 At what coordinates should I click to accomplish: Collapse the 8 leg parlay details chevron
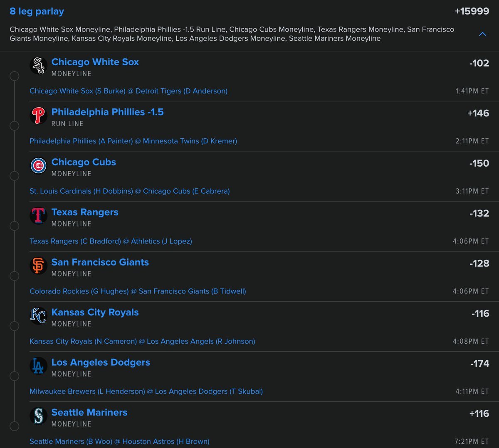pos(482,34)
